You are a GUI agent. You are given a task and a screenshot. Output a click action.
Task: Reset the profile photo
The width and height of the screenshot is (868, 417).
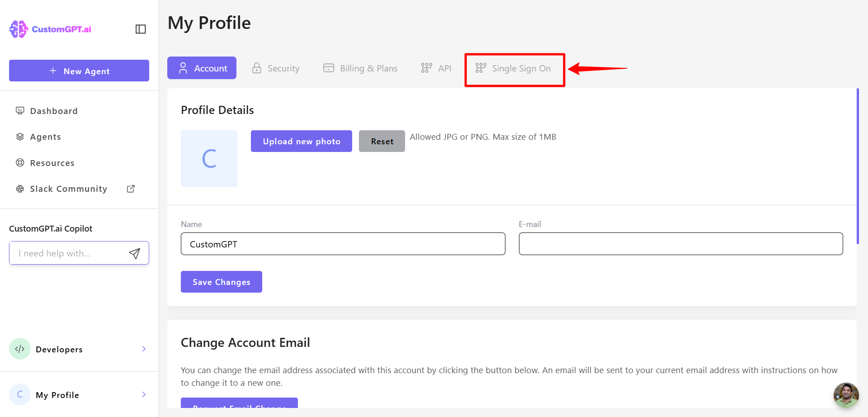tap(382, 141)
